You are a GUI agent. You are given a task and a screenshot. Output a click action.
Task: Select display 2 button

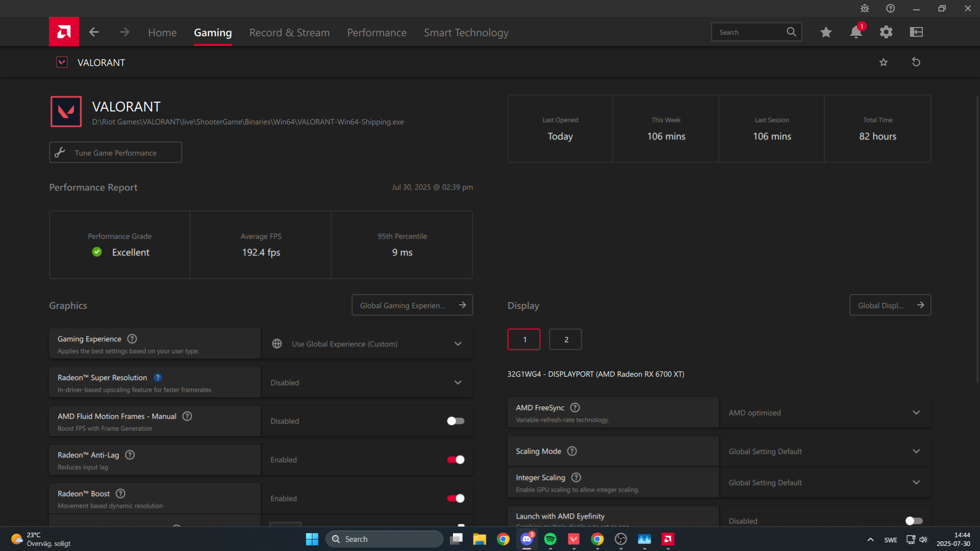[x=565, y=340]
